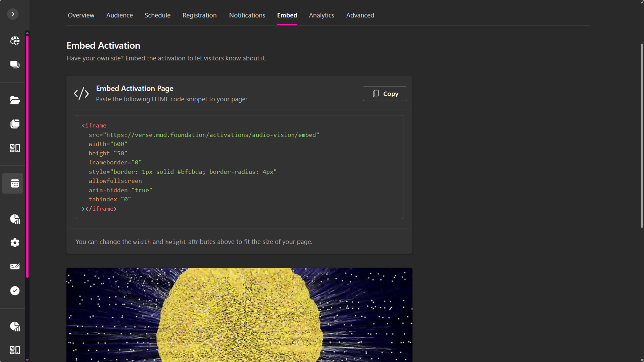The height and width of the screenshot is (362, 644).
Task: Open the Advanced tab
Action: [x=360, y=15]
